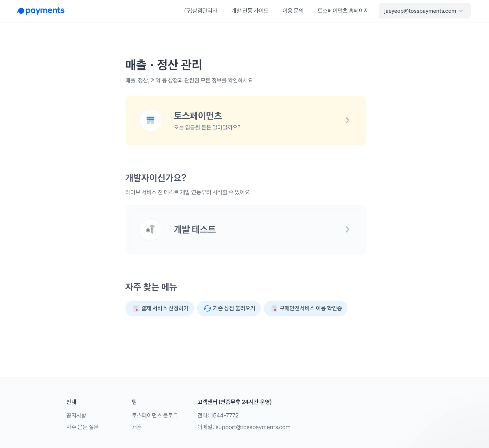Open the jaeyeop@tosspayments.com account dropdown
Screen dimensions: 489x448
(420, 11)
